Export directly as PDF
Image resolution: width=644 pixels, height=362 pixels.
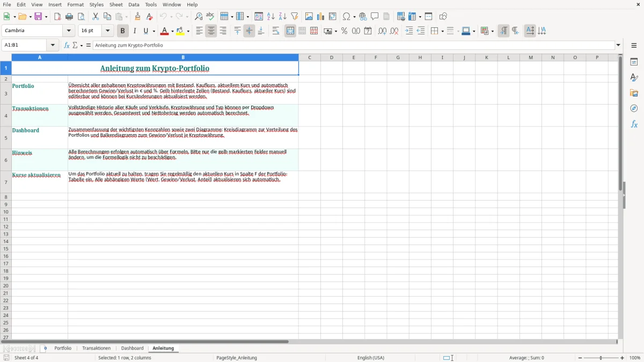57,17
